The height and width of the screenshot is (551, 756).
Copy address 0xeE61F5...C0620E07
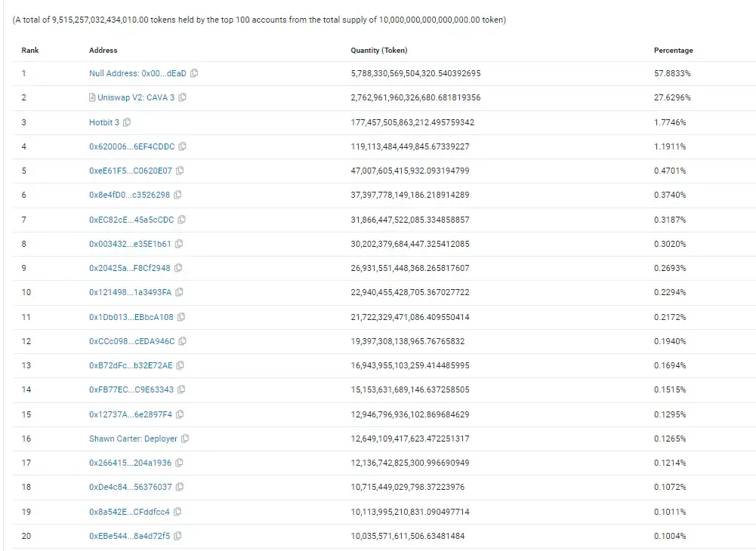pos(180,171)
